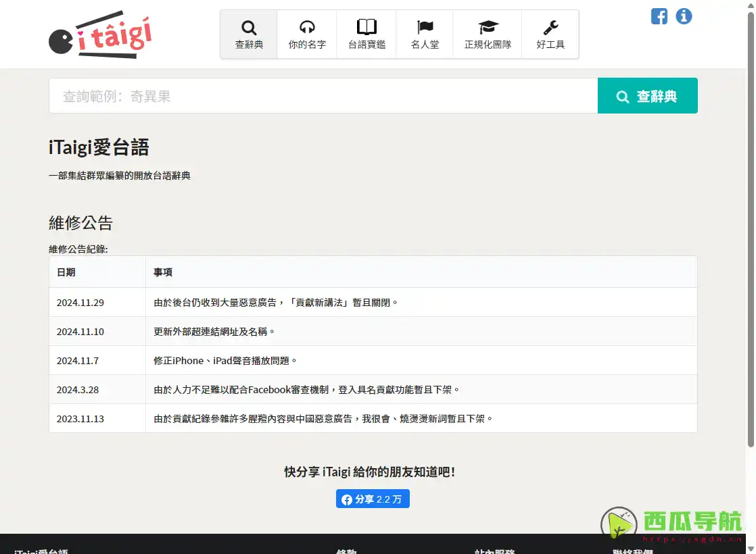The image size is (756, 554).
Task: Click the wrench icon for 好工具
Action: tap(550, 26)
